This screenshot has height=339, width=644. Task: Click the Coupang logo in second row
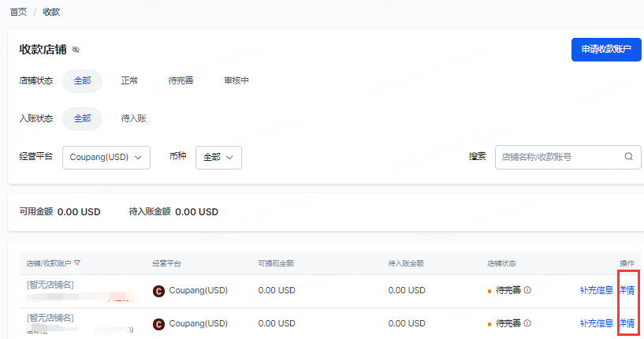(158, 324)
